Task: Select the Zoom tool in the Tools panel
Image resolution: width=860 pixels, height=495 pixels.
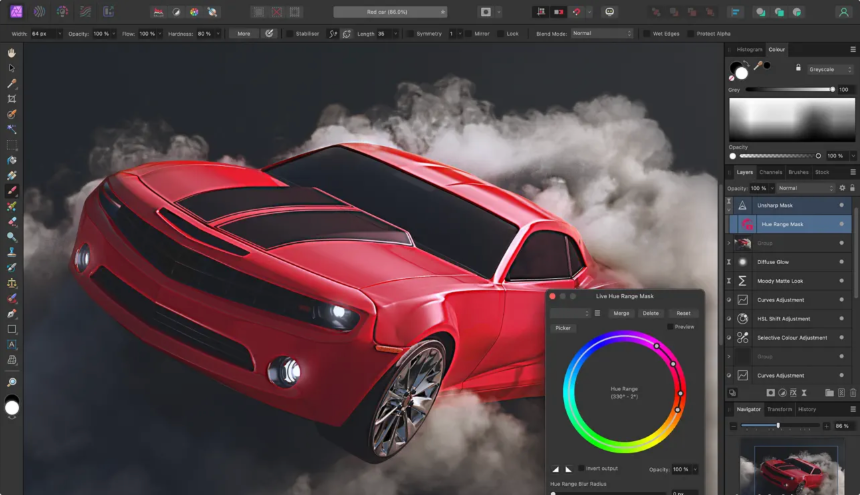Action: click(x=12, y=382)
